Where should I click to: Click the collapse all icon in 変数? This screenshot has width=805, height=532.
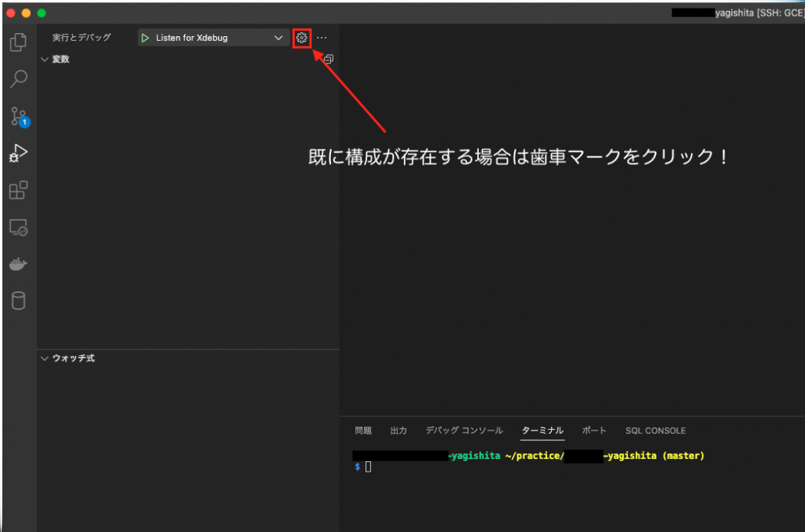329,59
